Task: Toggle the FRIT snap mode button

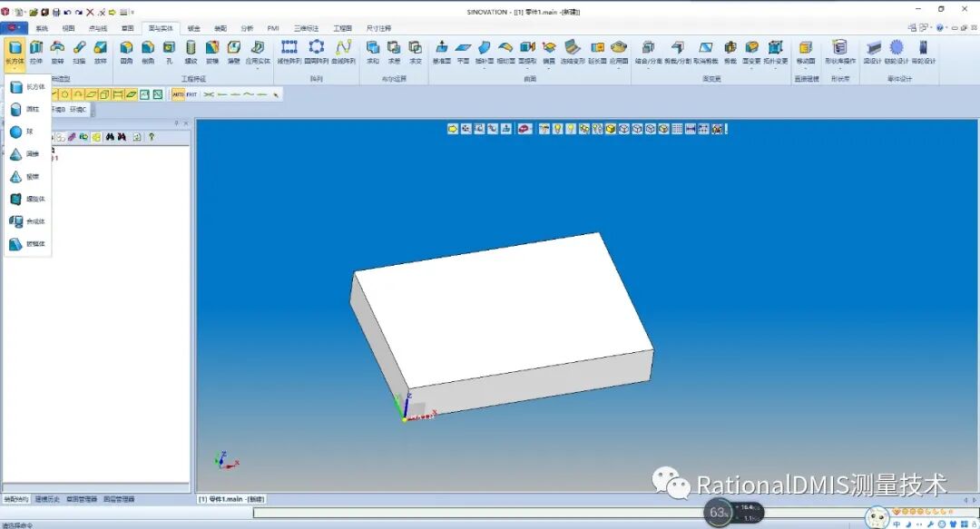Action: coord(191,94)
